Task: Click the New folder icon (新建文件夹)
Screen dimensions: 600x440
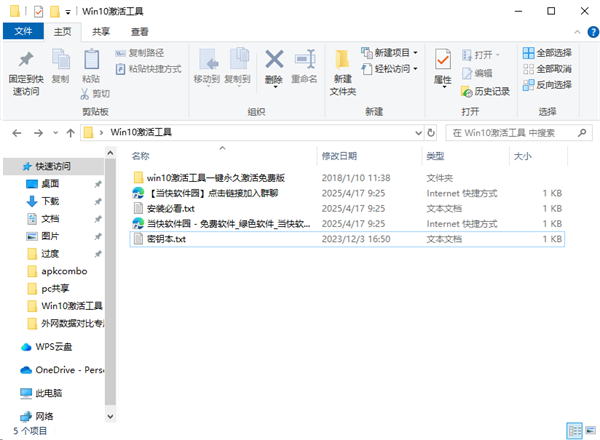Action: 342,60
